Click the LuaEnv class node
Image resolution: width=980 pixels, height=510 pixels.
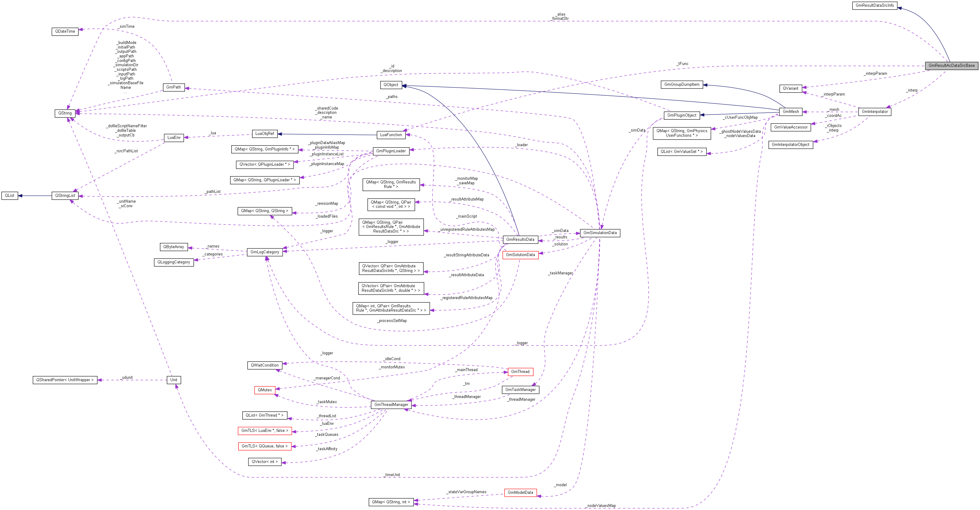click(x=174, y=138)
